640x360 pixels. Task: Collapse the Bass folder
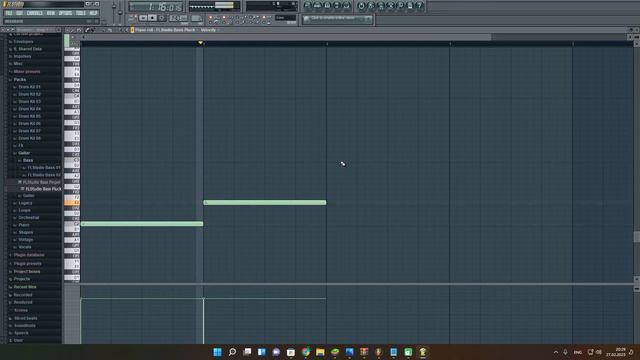(x=28, y=160)
